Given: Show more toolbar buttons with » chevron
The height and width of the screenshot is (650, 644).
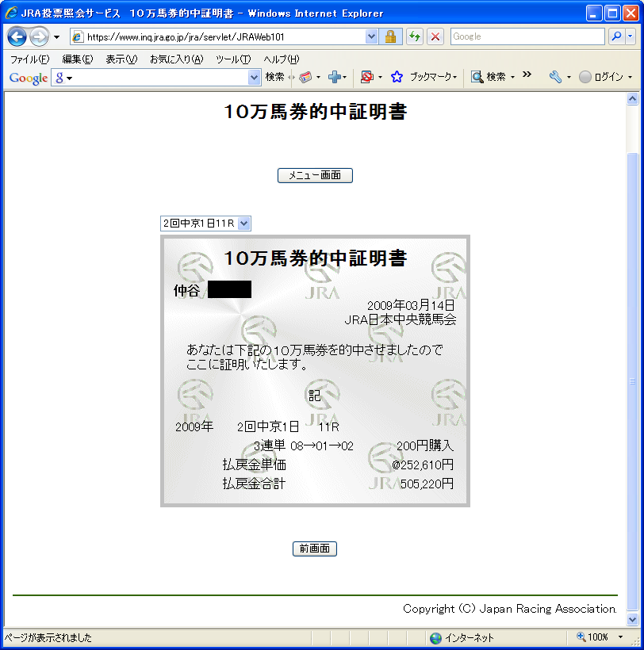Looking at the screenshot, I should click(x=527, y=75).
